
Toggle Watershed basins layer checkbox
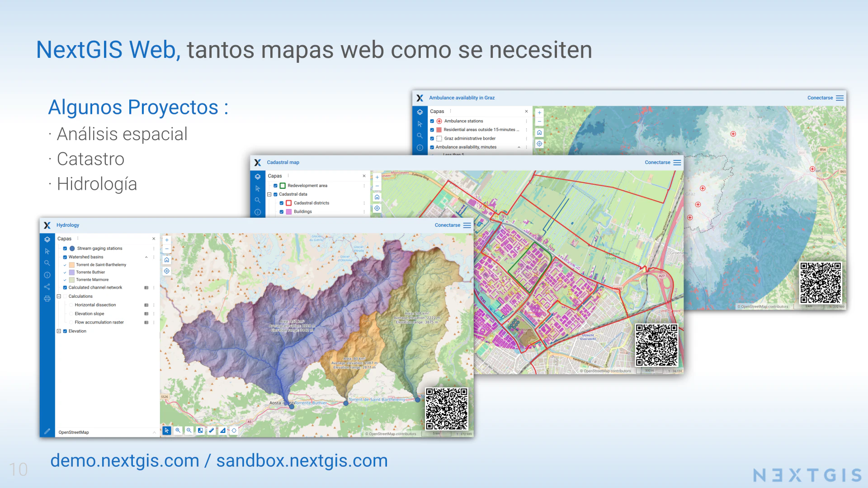pyautogui.click(x=65, y=257)
